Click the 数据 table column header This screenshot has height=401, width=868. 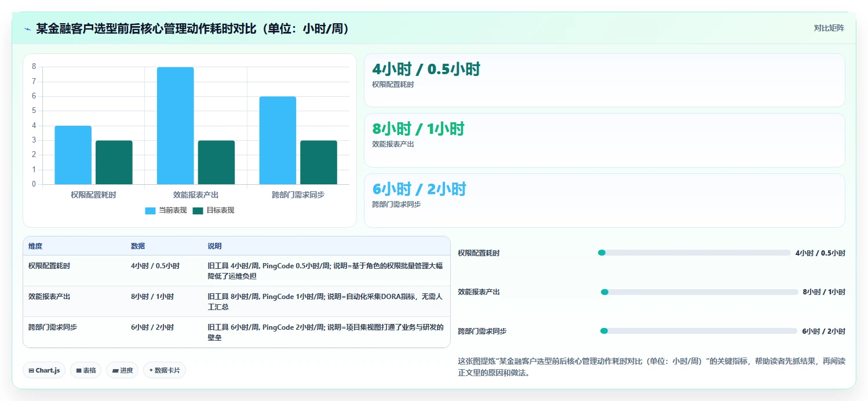[x=138, y=246]
